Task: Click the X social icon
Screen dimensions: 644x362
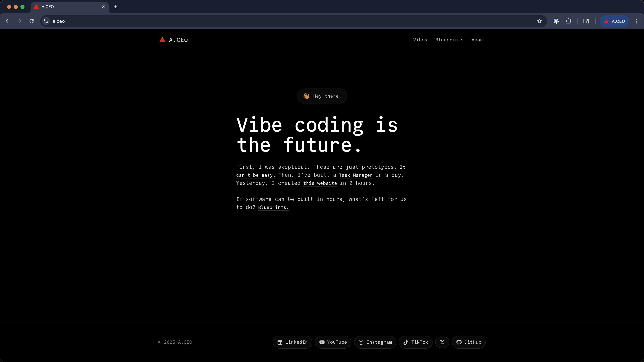Action: point(442,342)
